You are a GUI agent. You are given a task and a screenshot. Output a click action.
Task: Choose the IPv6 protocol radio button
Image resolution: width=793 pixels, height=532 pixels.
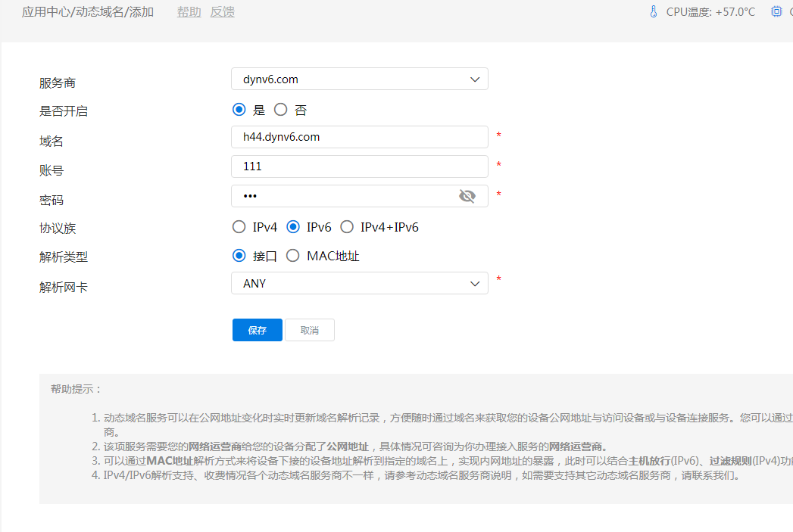pyautogui.click(x=293, y=227)
